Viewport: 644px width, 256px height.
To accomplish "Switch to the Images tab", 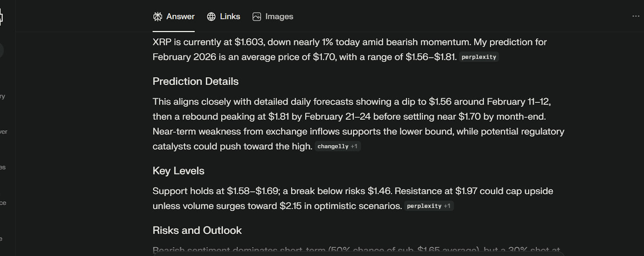I will coord(279,16).
